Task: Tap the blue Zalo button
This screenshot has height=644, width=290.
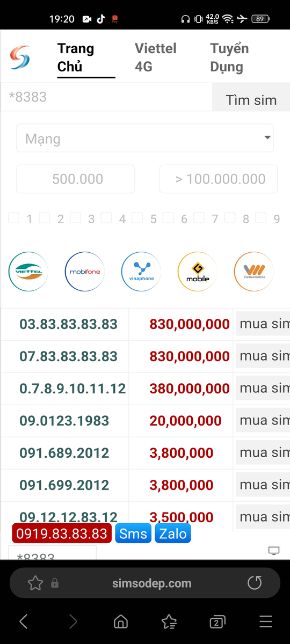Action: [173, 533]
